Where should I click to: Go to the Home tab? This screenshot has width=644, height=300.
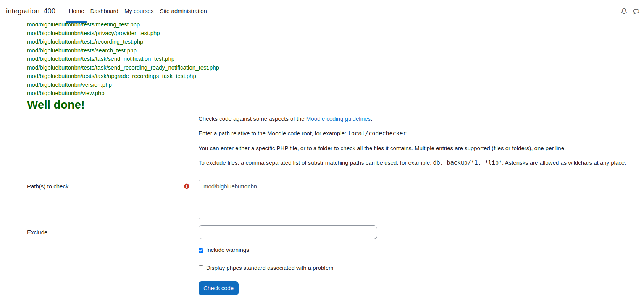click(76, 11)
